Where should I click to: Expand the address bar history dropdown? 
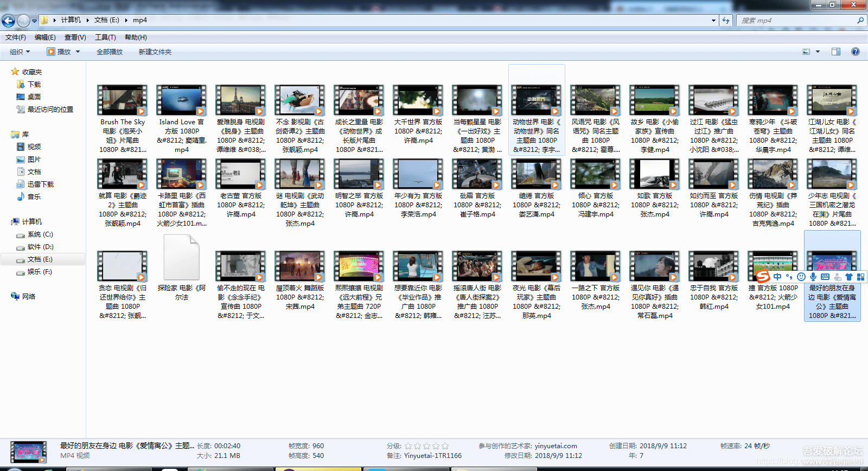tap(713, 20)
